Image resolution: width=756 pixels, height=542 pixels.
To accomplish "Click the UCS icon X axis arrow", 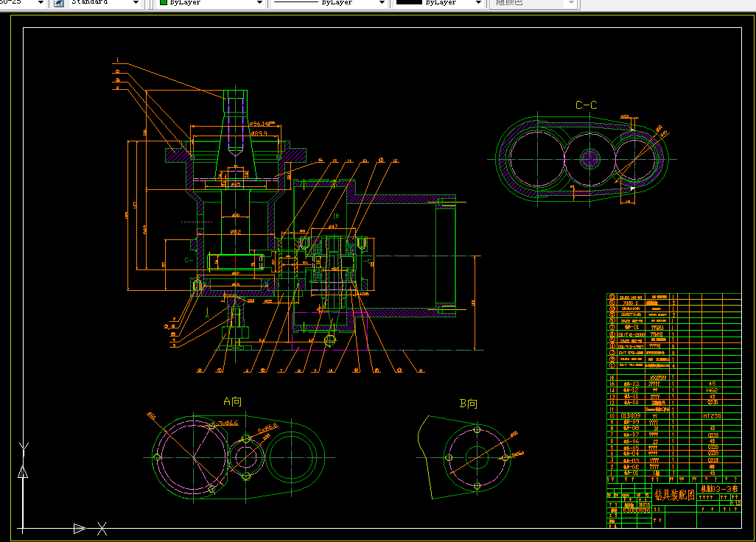I will click(x=80, y=529).
